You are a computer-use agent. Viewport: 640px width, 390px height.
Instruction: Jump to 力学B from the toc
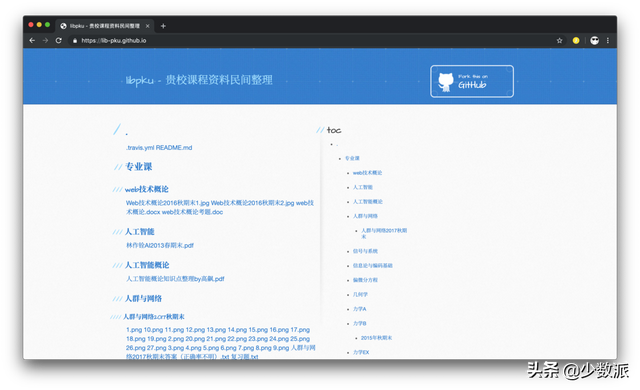tap(359, 324)
